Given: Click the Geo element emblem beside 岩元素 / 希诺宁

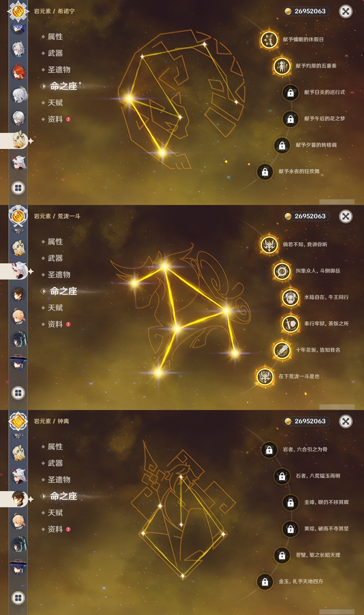Looking at the screenshot, I should tap(18, 11).
